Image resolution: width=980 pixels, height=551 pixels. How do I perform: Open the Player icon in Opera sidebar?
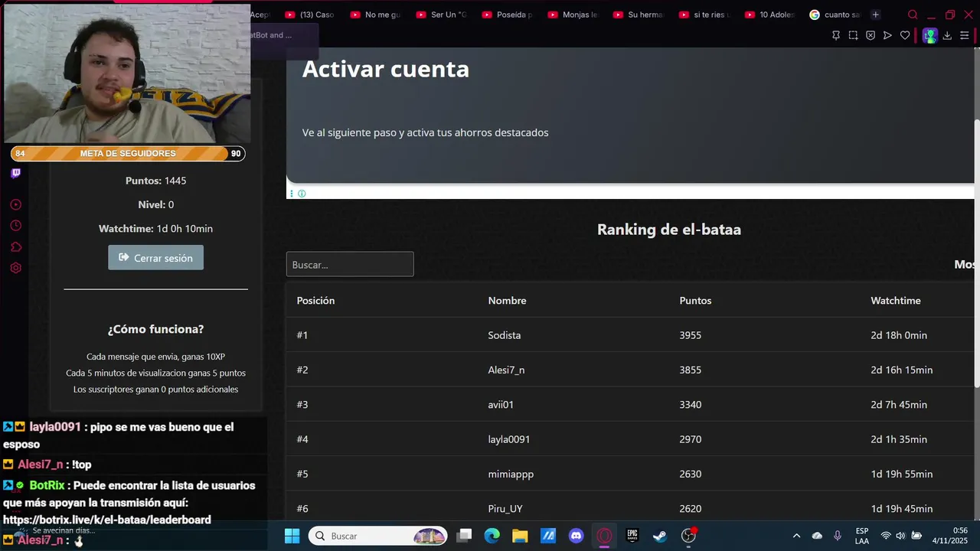[x=15, y=205]
